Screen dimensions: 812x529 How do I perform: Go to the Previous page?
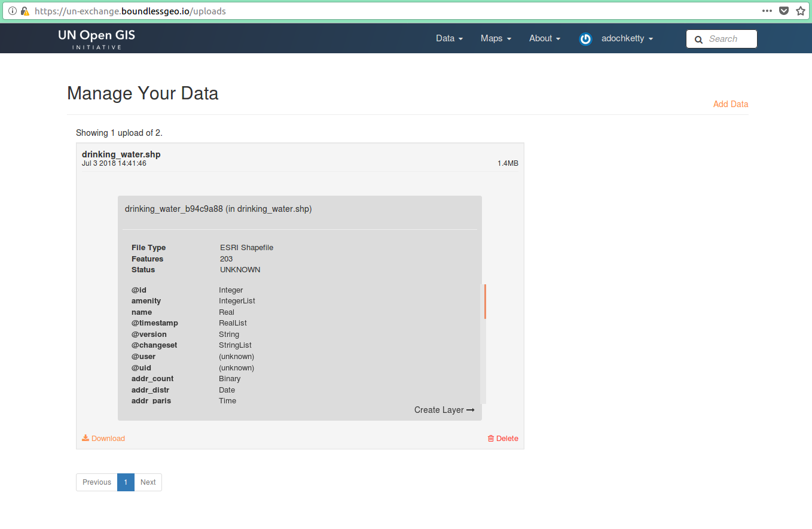click(x=97, y=482)
